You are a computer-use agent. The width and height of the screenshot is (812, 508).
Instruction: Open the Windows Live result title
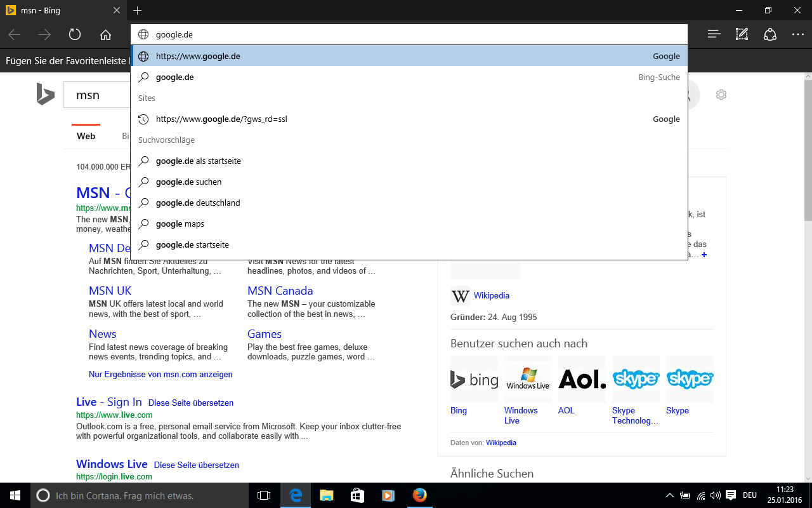[112, 464]
